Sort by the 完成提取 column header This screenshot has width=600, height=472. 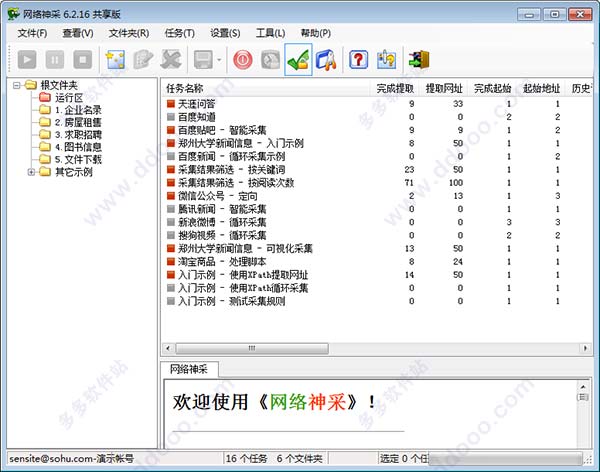pyautogui.click(x=395, y=88)
